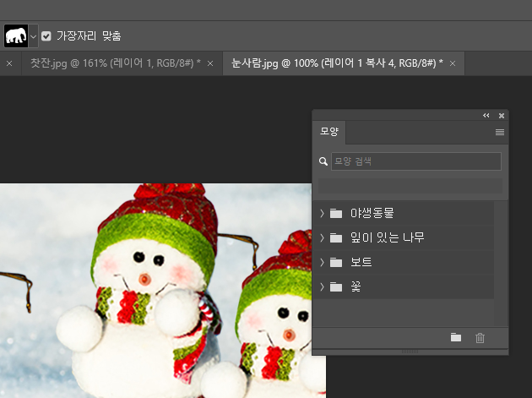Viewport: 532px width, 398px height.
Task: Focus the 모양 검색 input field
Action: [416, 161]
